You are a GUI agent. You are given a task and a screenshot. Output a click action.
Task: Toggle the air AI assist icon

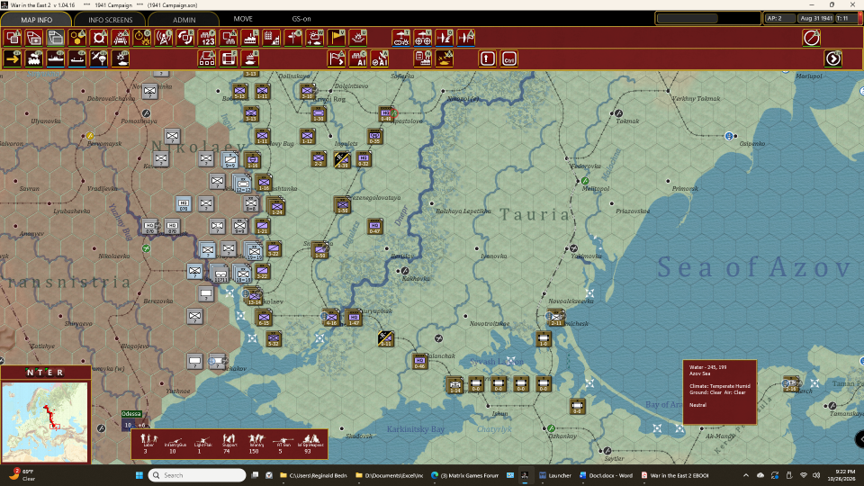click(x=380, y=58)
